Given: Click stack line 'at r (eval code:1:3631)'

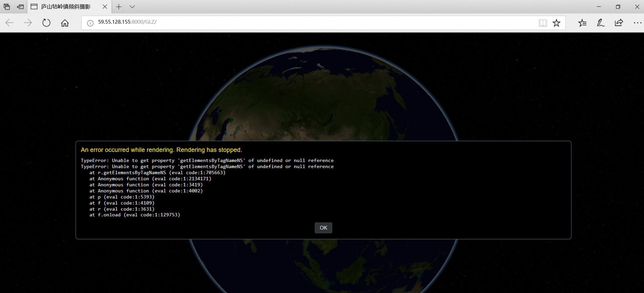Looking at the screenshot, I should [122, 209].
